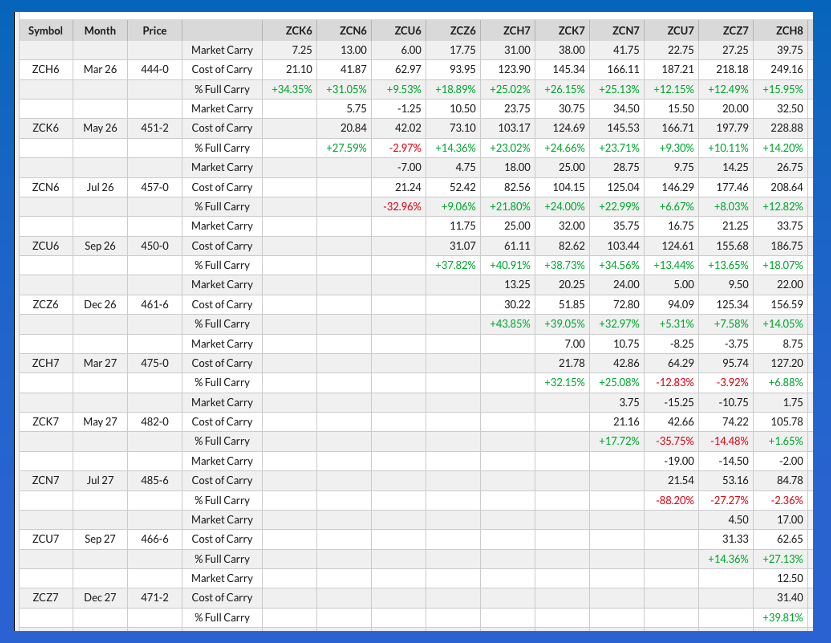Click the ZCU6 row symbol cell

[x=46, y=246]
